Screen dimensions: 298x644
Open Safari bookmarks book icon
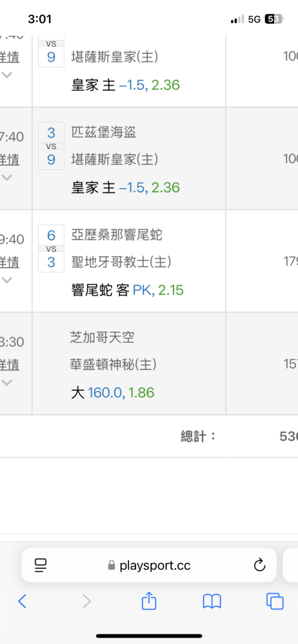click(212, 601)
